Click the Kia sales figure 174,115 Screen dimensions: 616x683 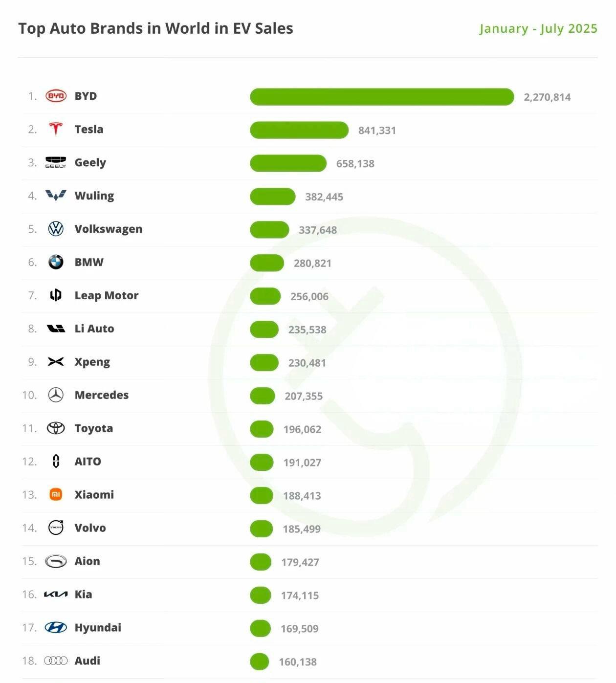[300, 595]
